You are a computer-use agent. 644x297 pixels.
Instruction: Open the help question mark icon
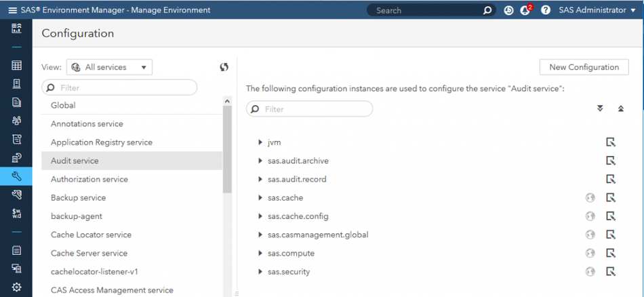coord(545,10)
